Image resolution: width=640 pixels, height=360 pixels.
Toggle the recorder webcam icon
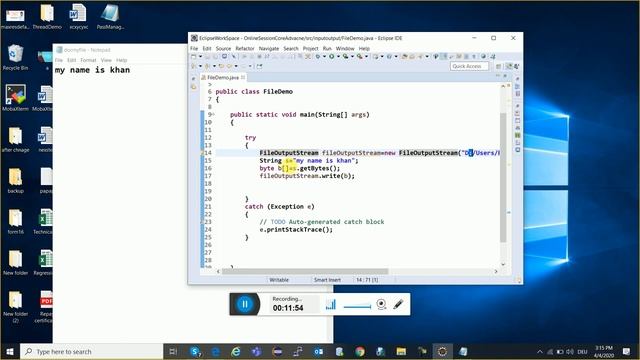(x=381, y=304)
